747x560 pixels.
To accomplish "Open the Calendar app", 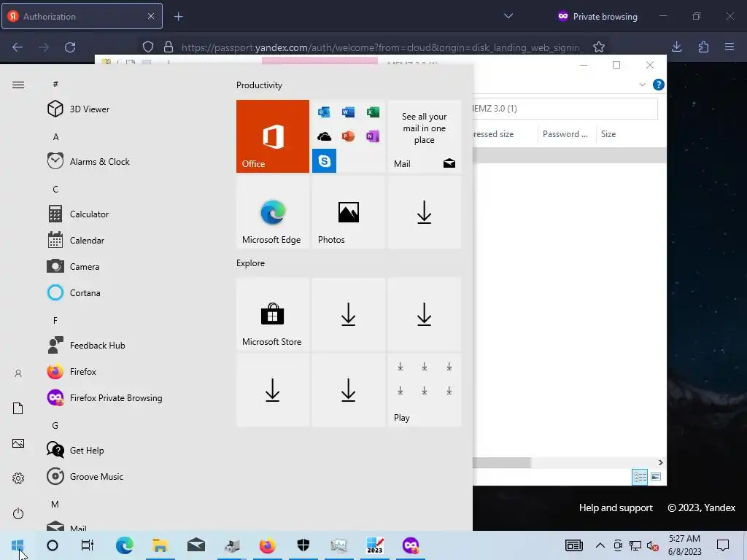I will tap(76, 241).
